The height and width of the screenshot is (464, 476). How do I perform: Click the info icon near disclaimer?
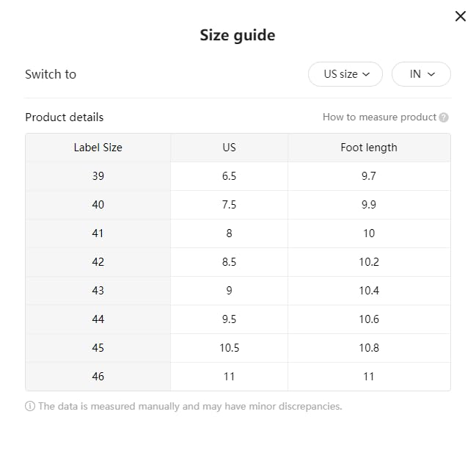click(x=30, y=406)
